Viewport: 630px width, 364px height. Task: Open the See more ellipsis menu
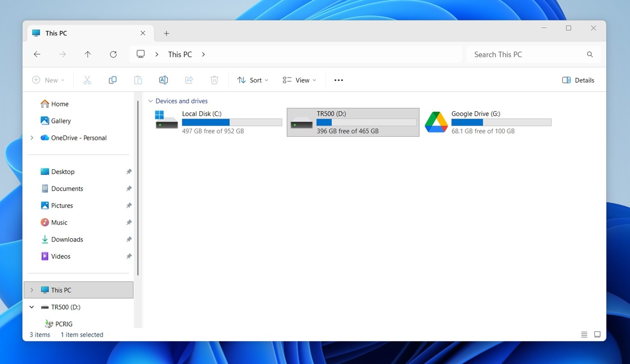338,80
